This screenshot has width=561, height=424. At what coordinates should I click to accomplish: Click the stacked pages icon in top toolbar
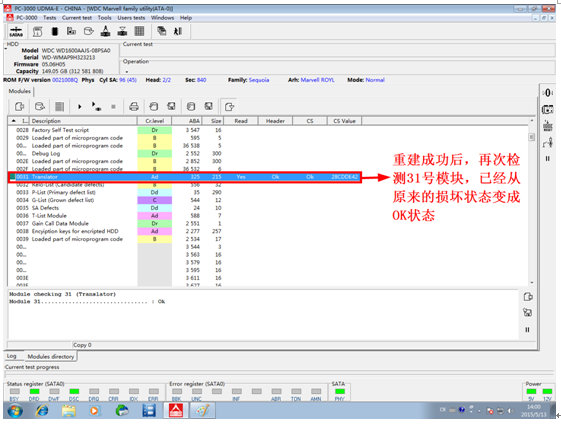(162, 31)
